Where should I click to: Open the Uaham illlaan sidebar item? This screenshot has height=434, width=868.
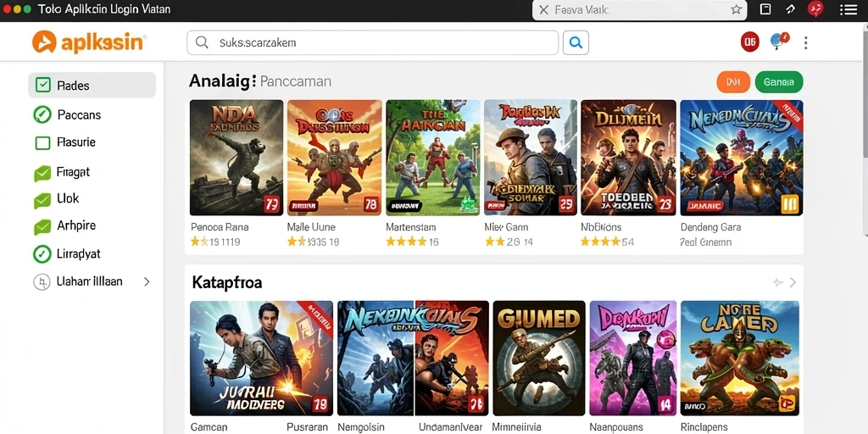pos(92,281)
